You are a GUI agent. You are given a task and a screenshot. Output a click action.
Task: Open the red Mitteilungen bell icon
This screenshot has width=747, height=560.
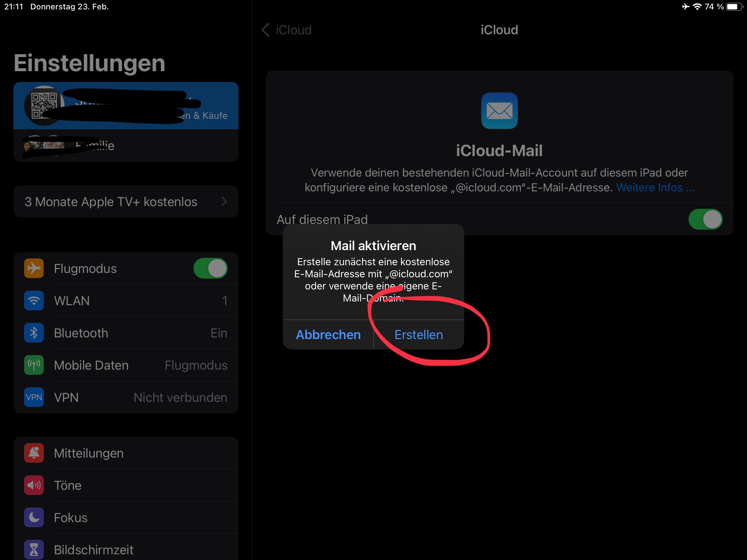(34, 453)
